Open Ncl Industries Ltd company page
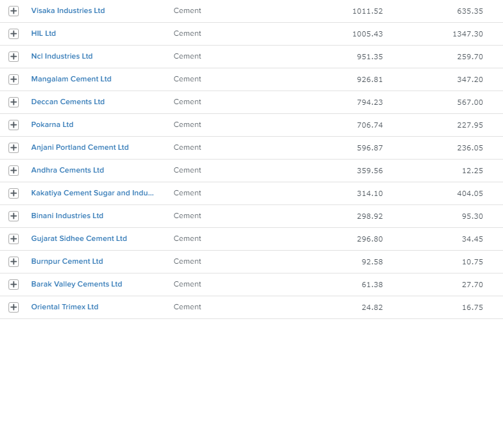Viewport: 503px width, 448px height. [x=62, y=56]
